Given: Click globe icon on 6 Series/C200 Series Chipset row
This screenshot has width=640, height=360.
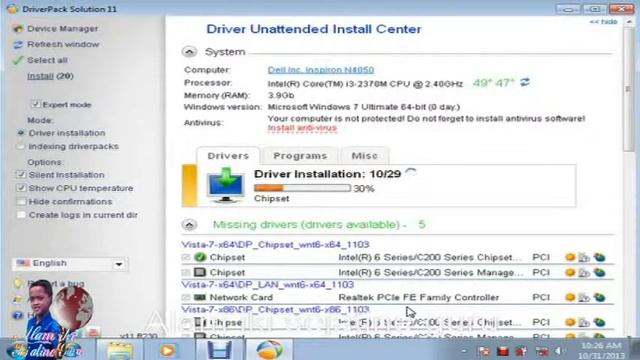Looking at the screenshot, I should click(599, 258).
